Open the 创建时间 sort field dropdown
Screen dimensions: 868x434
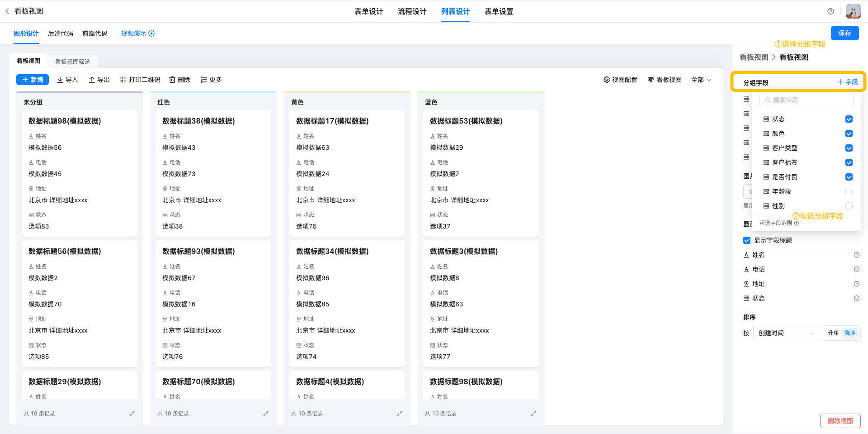[786, 333]
